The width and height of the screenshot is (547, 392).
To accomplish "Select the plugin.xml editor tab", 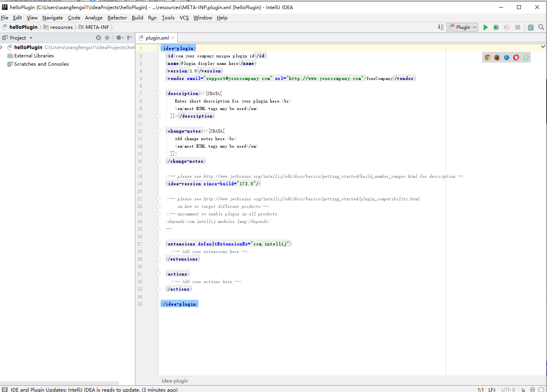I will coord(157,38).
